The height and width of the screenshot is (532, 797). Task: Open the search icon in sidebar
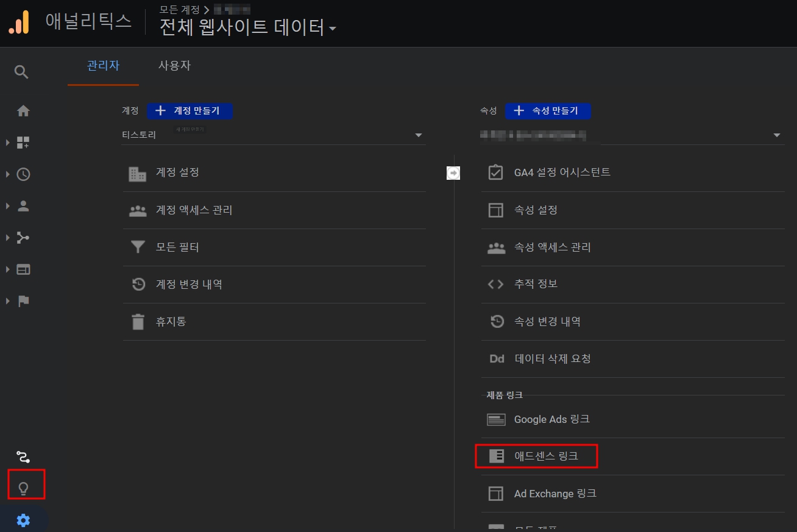click(21, 73)
